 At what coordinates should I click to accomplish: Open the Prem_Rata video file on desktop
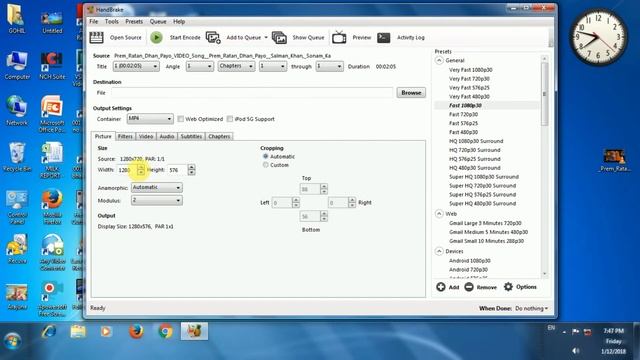click(x=614, y=160)
